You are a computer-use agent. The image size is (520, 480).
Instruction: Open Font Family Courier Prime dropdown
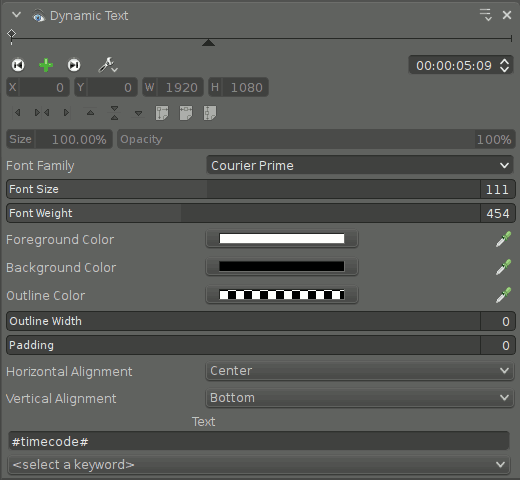click(x=360, y=165)
